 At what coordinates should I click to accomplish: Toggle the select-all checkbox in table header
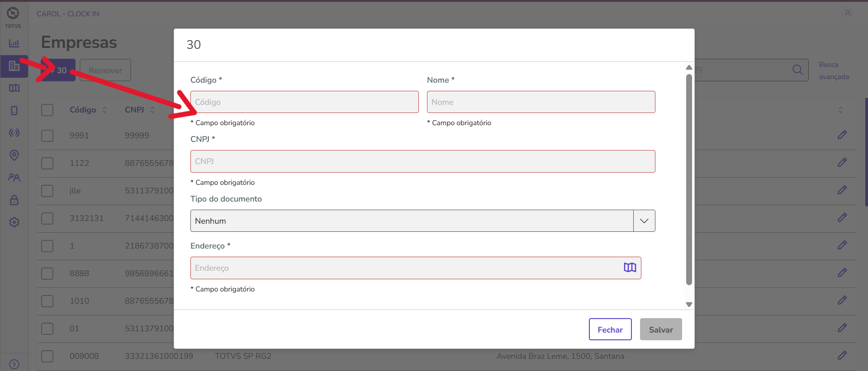point(47,110)
